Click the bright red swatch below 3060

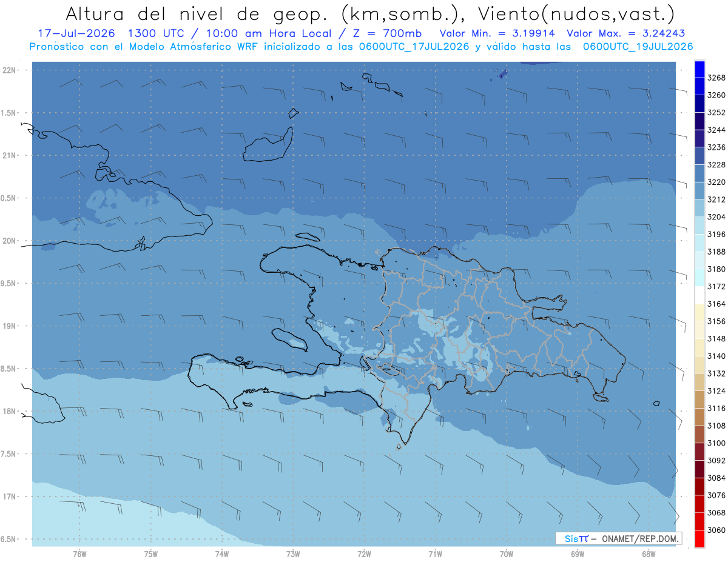699,538
